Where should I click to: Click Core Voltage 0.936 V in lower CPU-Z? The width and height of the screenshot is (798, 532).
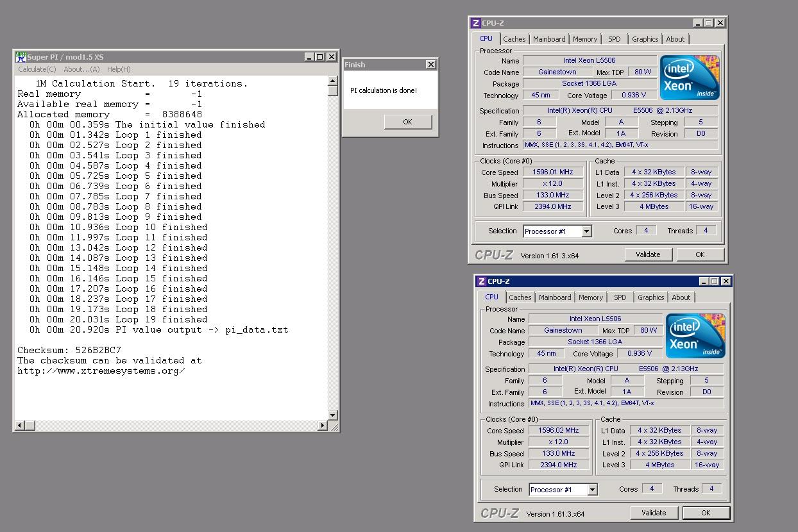638,353
